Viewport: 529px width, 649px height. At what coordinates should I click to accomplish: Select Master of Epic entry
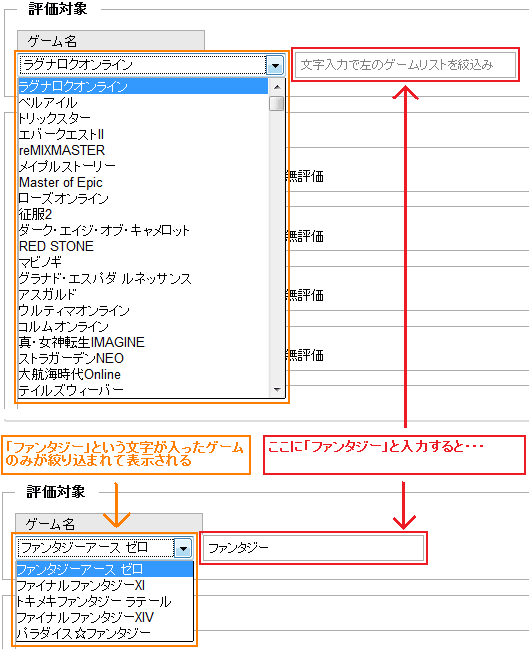tap(143, 182)
